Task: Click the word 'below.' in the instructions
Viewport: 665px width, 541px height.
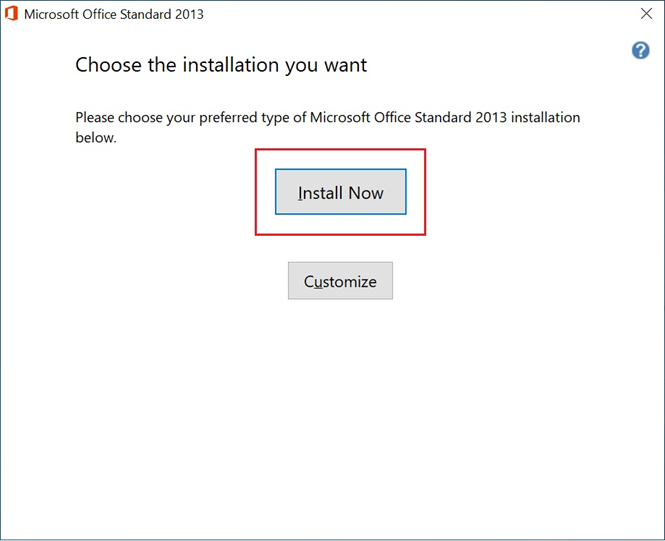Action: coord(96,138)
